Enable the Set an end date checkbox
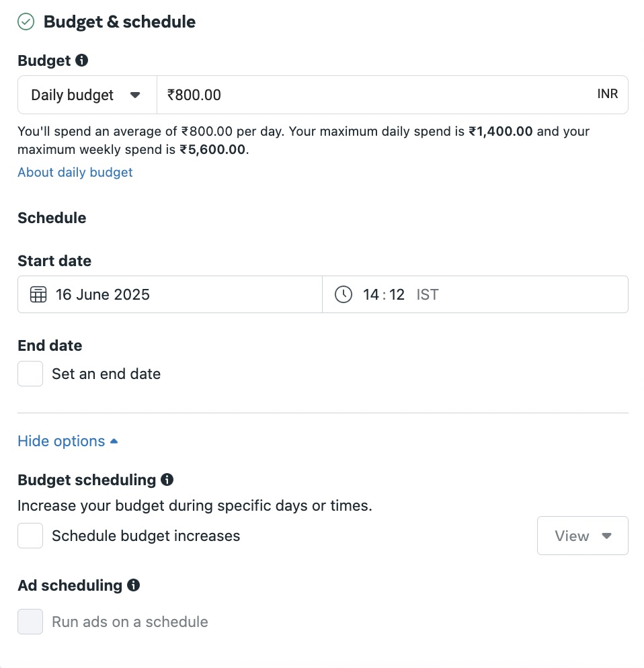The height and width of the screenshot is (668, 644). point(30,374)
